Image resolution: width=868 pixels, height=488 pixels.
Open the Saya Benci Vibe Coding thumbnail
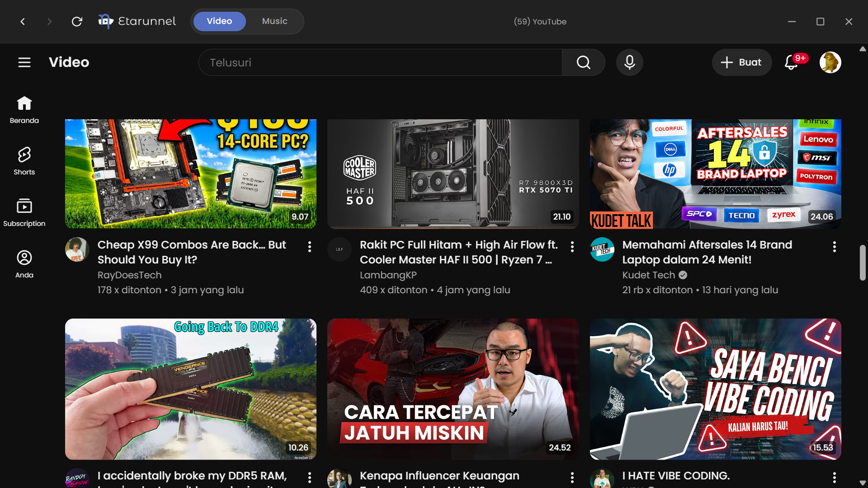click(715, 389)
